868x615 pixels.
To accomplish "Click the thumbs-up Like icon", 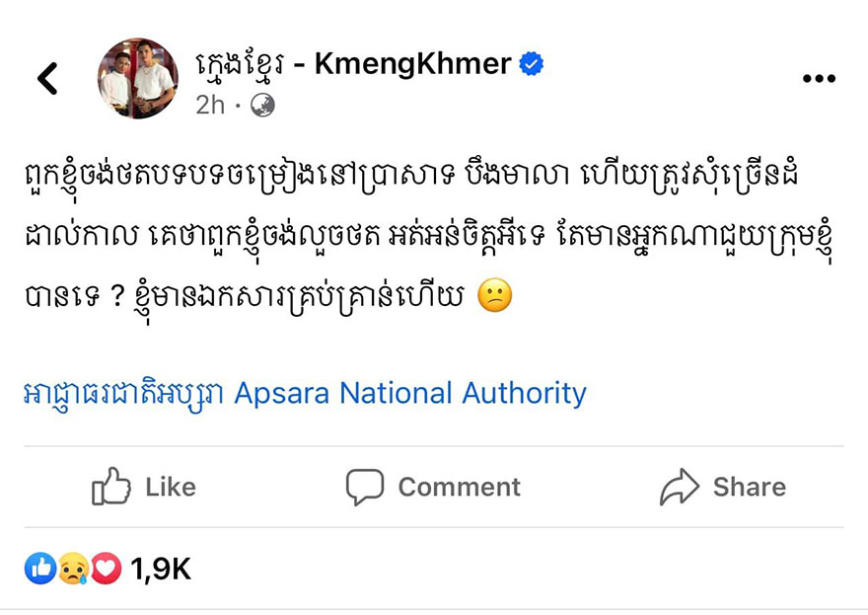I will [x=111, y=487].
